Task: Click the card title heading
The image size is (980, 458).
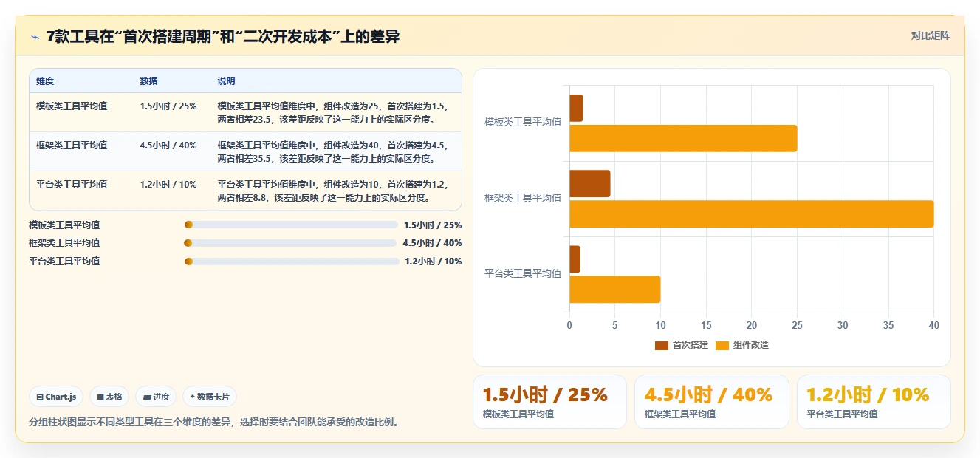Action: pyautogui.click(x=223, y=36)
